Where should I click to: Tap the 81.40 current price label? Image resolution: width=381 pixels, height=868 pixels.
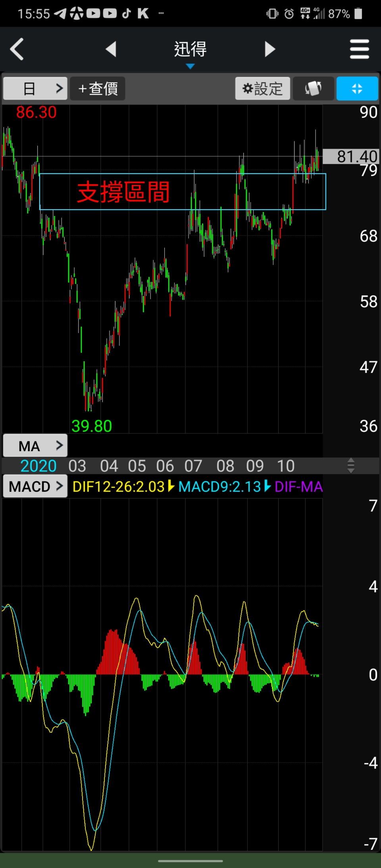click(x=351, y=156)
